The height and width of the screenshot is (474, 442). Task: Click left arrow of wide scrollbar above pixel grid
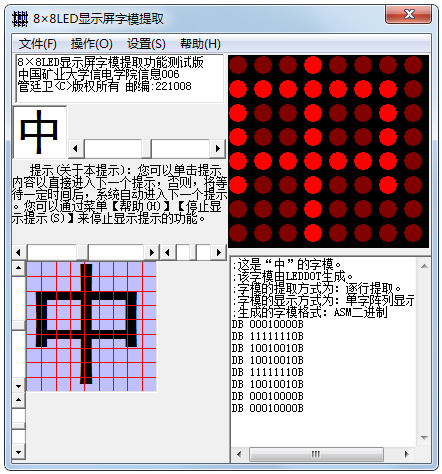tap(19, 252)
